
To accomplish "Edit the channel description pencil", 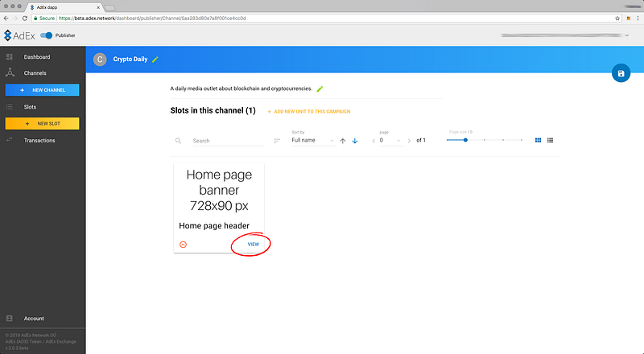I will pyautogui.click(x=320, y=88).
